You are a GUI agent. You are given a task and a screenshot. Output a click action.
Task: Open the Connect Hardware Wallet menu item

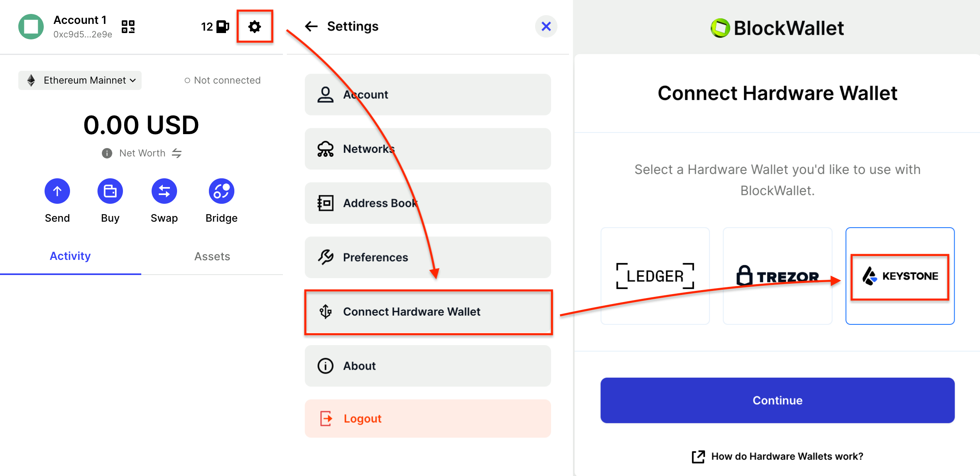428,312
